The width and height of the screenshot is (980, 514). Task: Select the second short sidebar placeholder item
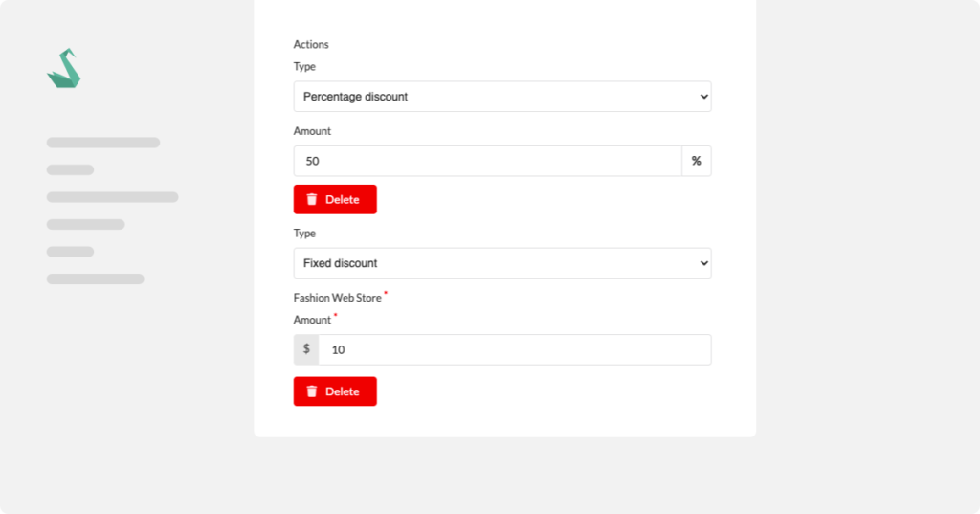pos(70,170)
